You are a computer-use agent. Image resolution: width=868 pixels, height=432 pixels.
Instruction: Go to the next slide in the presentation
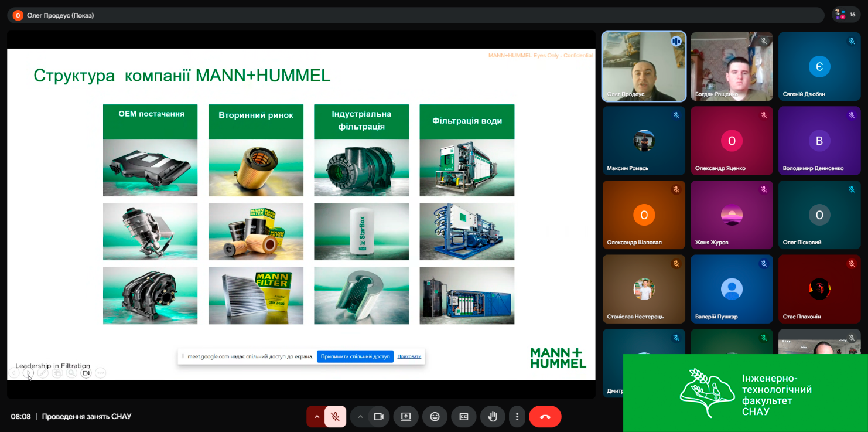pos(28,373)
